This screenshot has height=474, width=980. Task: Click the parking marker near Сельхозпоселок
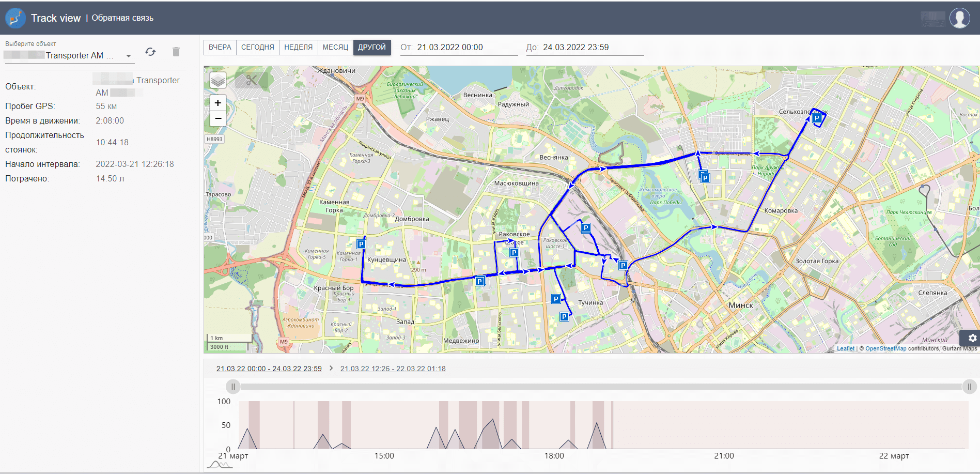click(x=817, y=118)
